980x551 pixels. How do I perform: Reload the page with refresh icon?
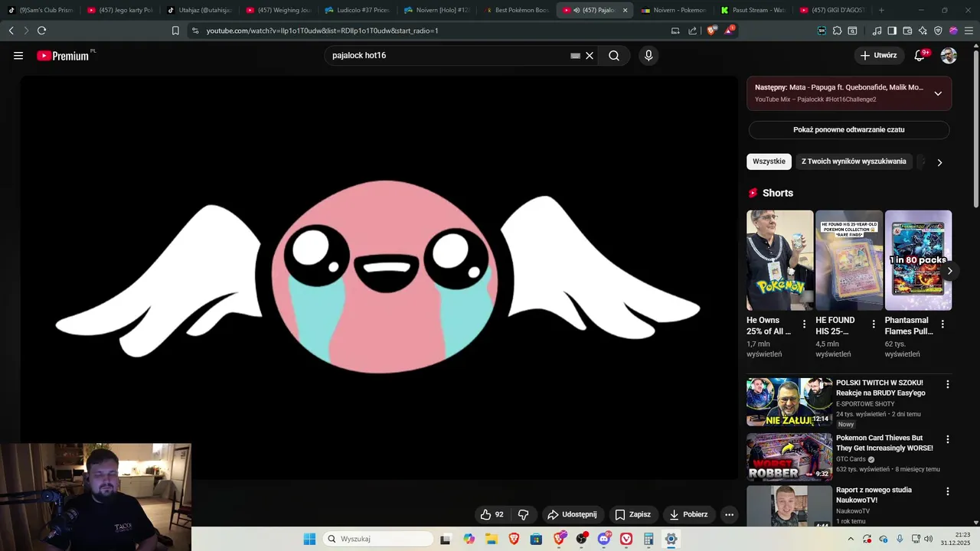click(x=41, y=31)
